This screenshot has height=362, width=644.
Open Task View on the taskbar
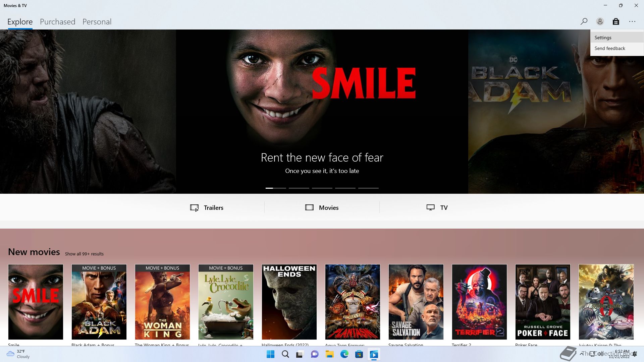300,354
